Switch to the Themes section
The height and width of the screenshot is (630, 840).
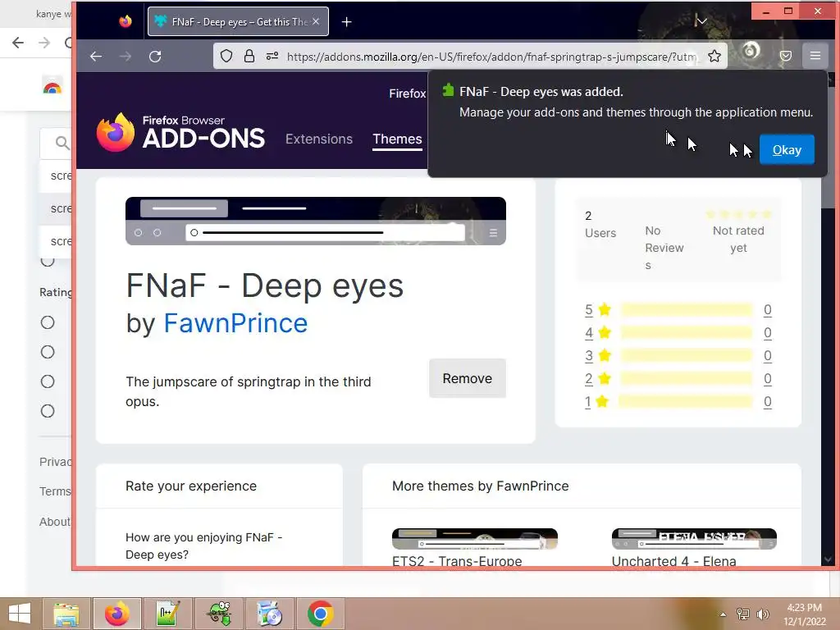point(398,139)
